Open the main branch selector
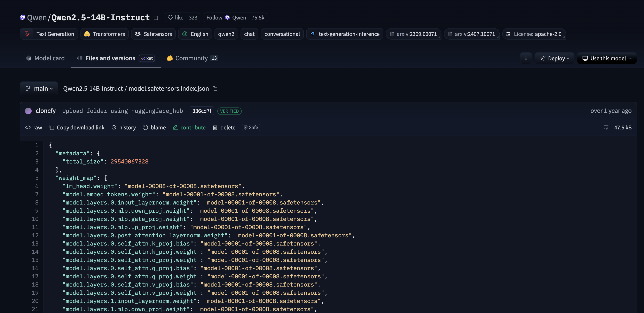 [x=39, y=88]
